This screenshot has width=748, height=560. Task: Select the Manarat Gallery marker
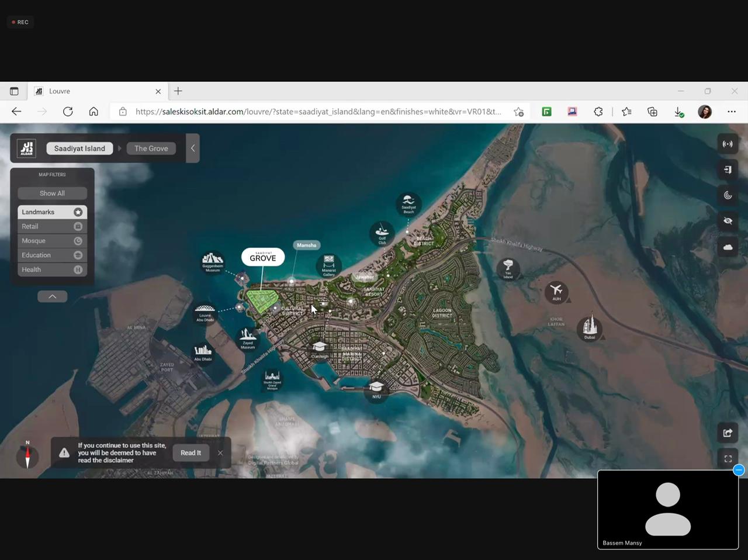click(329, 265)
